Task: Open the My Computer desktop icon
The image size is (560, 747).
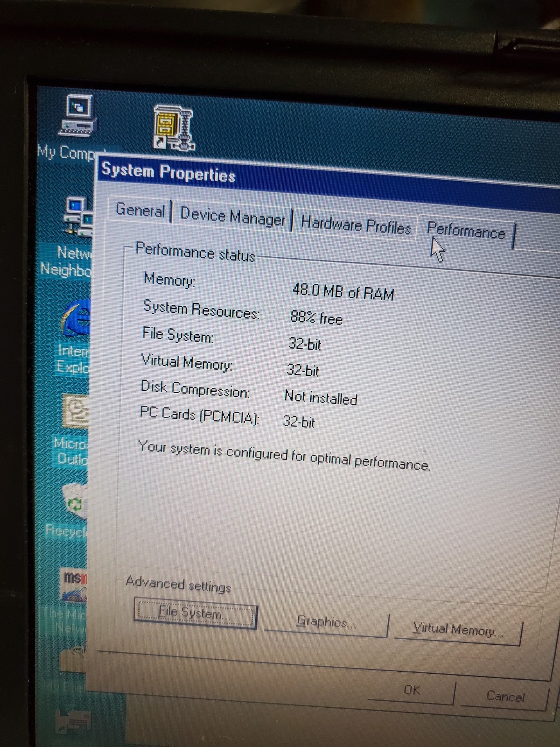Action: click(x=78, y=115)
